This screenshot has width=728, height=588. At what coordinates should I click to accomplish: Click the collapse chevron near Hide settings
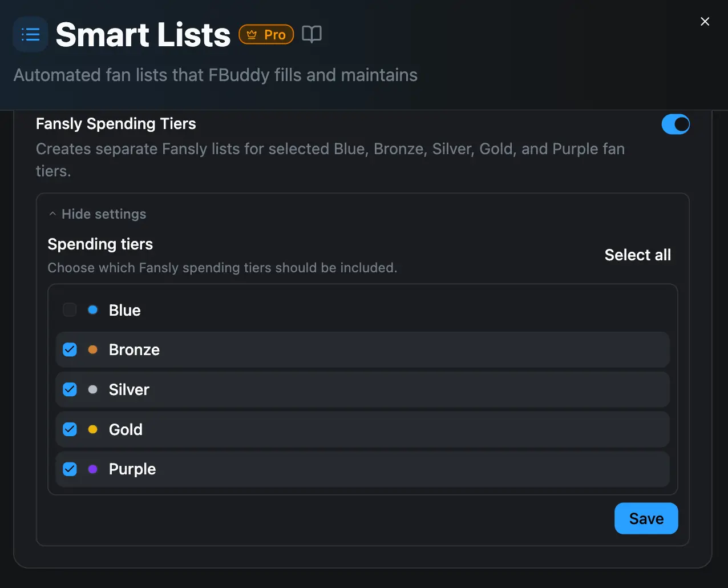click(x=52, y=213)
